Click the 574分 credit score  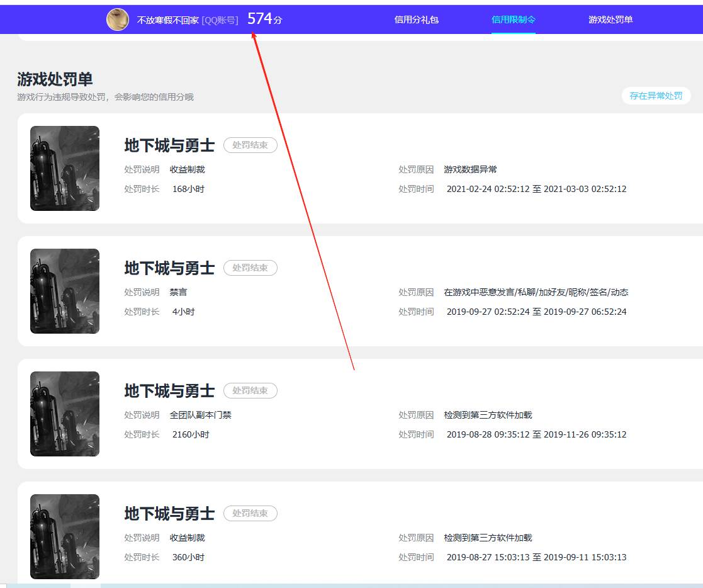point(264,19)
